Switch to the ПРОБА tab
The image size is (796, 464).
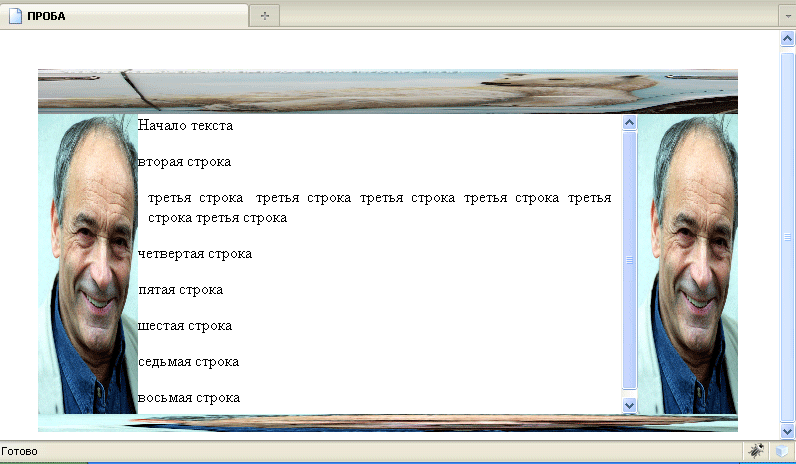click(x=124, y=16)
